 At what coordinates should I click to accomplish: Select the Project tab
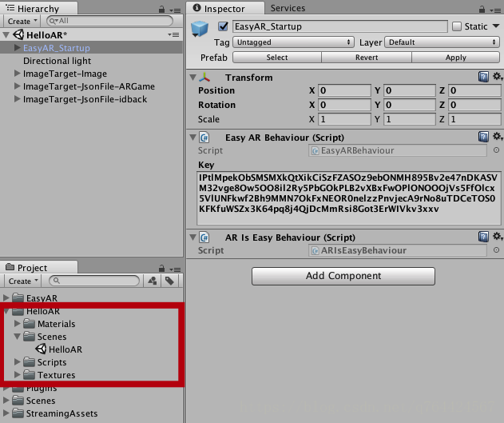pyautogui.click(x=38, y=267)
